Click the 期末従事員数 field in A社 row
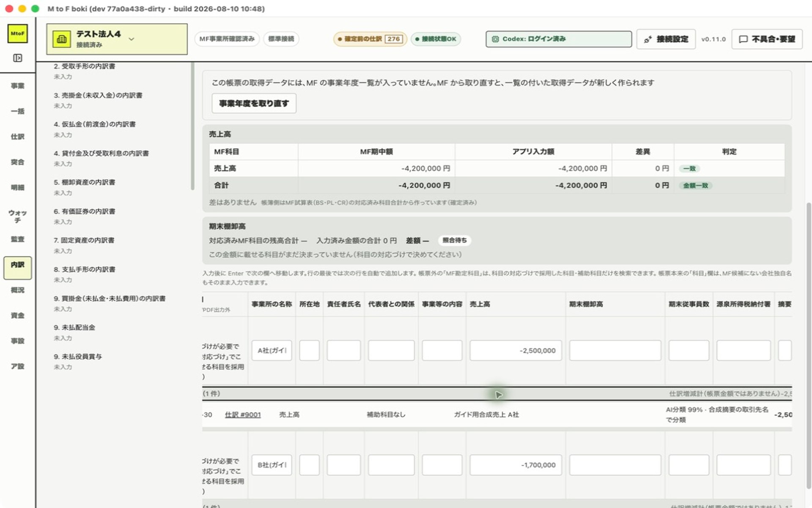 pyautogui.click(x=689, y=351)
